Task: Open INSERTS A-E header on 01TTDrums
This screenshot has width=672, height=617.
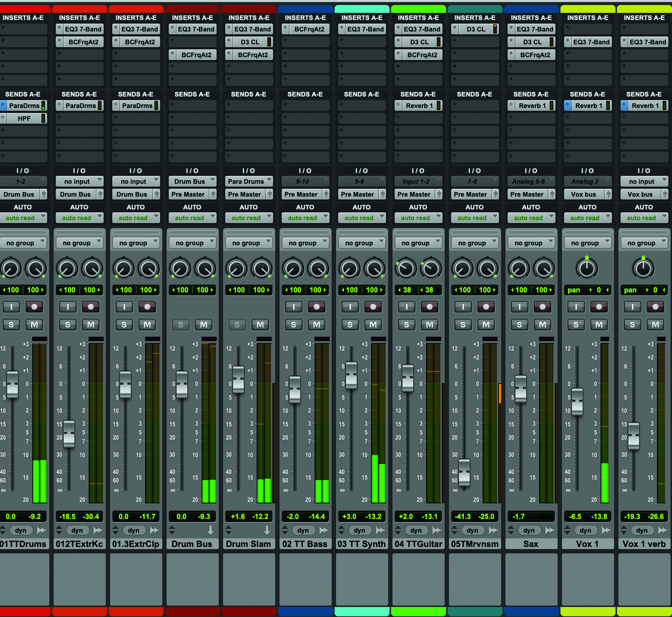Action: point(23,18)
